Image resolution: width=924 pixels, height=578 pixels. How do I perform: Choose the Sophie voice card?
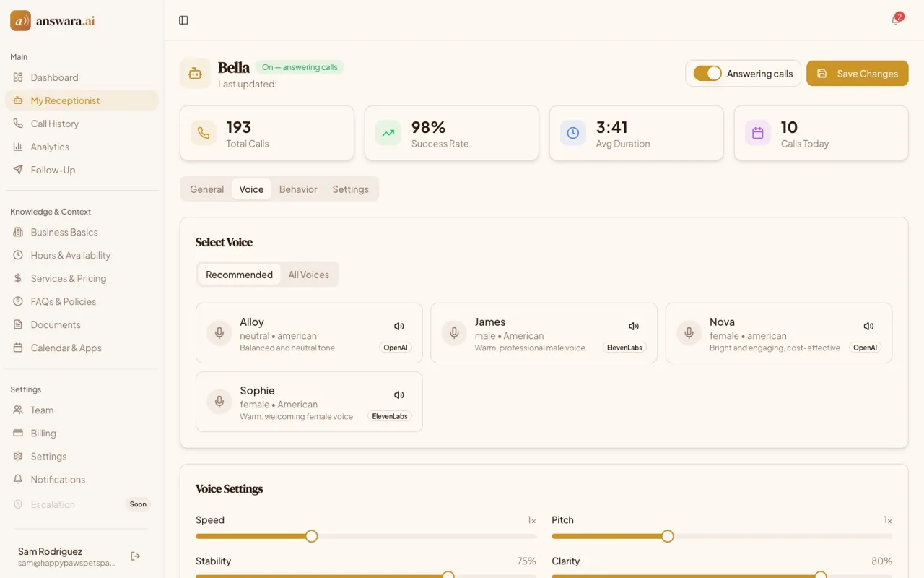309,402
